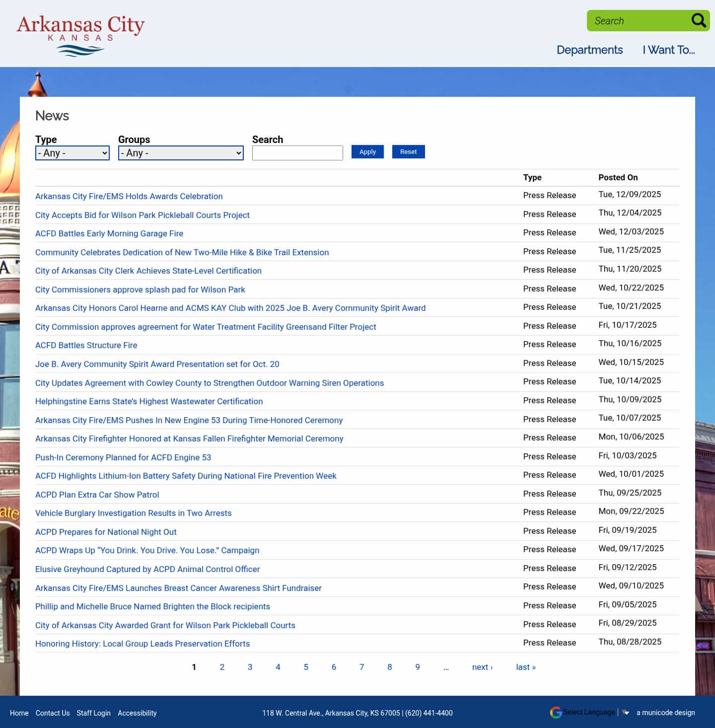The image size is (715, 728).
Task: Open the Helphingstine Wastewater Certification article
Action: point(149,401)
